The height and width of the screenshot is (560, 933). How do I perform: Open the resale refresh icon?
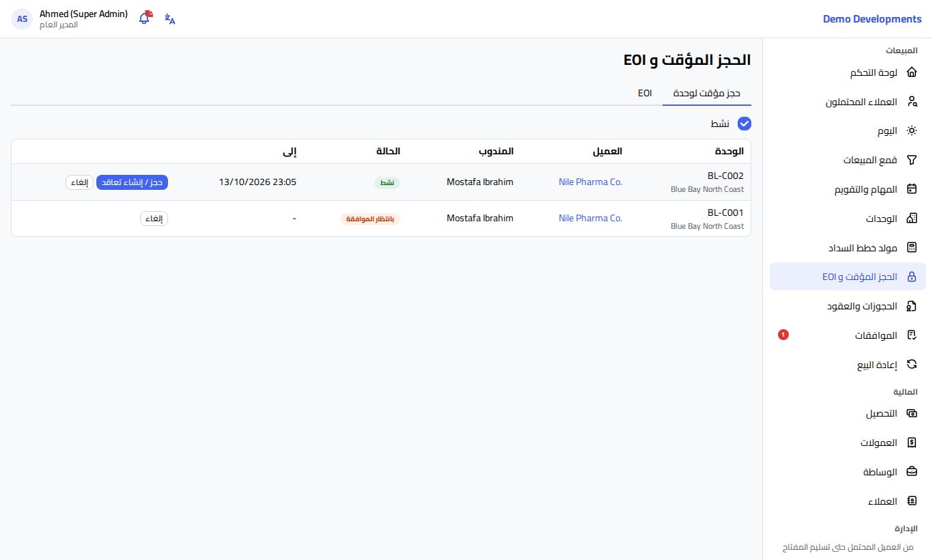911,364
